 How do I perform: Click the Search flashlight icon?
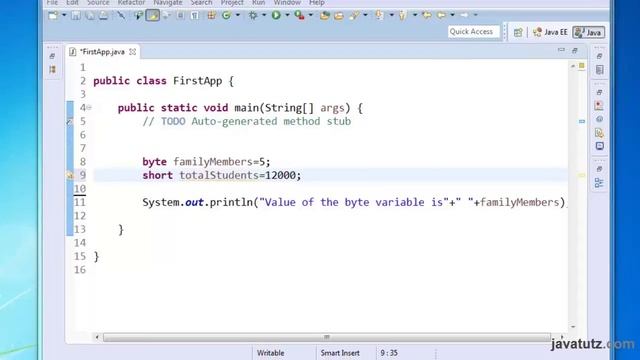tap(354, 16)
